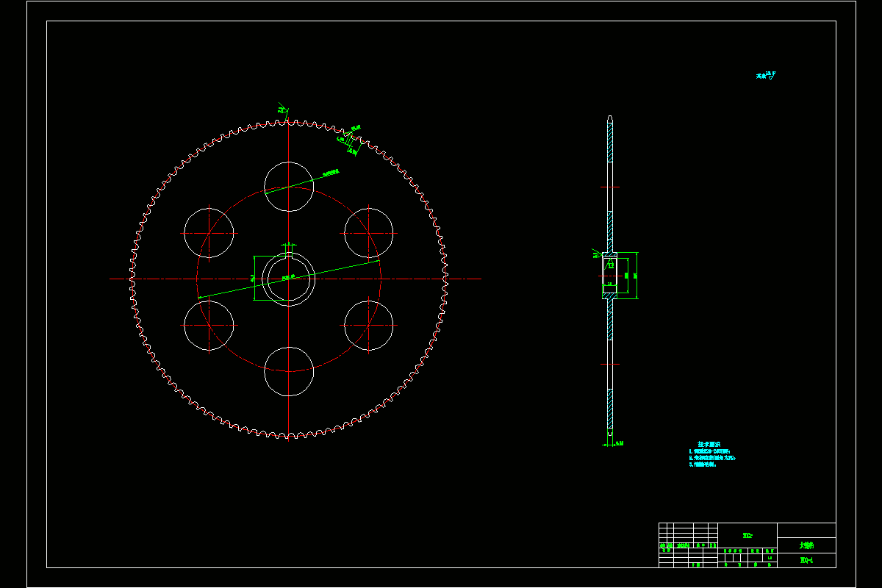Click the second cyan technical requirement line
This screenshot has height=588, width=882.
point(712,458)
